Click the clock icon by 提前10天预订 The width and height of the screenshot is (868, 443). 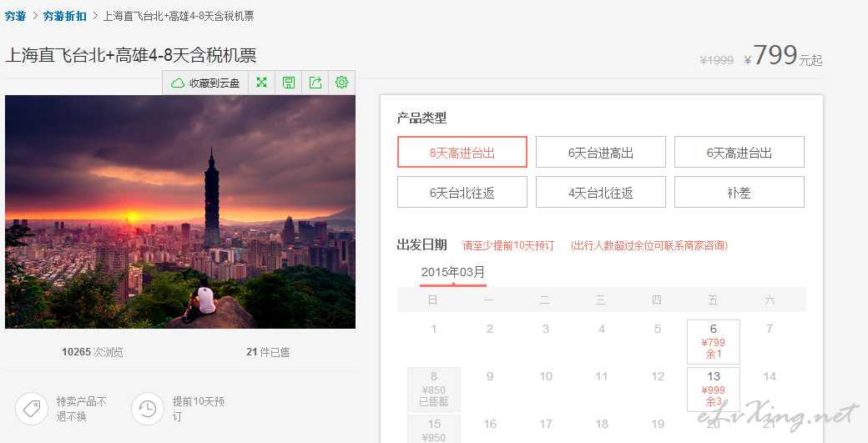(148, 410)
